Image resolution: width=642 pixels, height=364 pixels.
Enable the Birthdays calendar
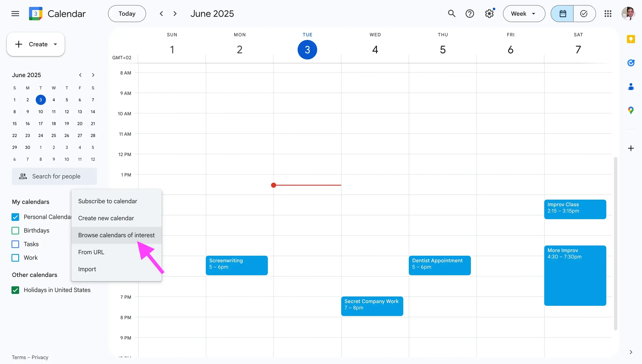pos(15,230)
